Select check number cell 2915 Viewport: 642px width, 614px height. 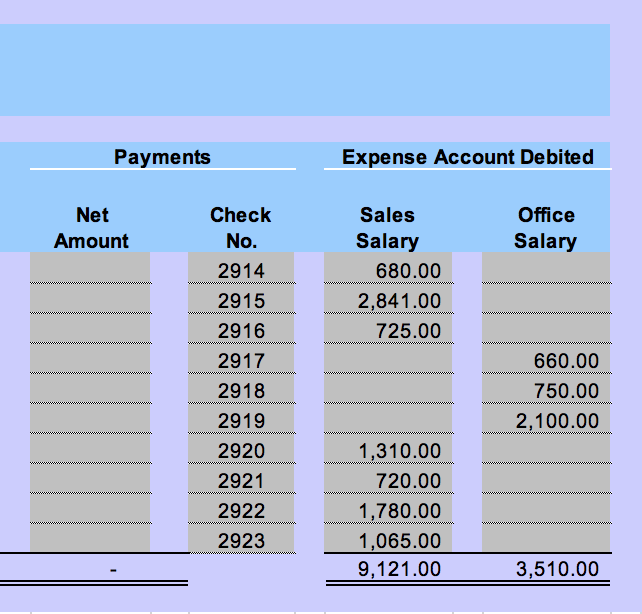(x=241, y=298)
